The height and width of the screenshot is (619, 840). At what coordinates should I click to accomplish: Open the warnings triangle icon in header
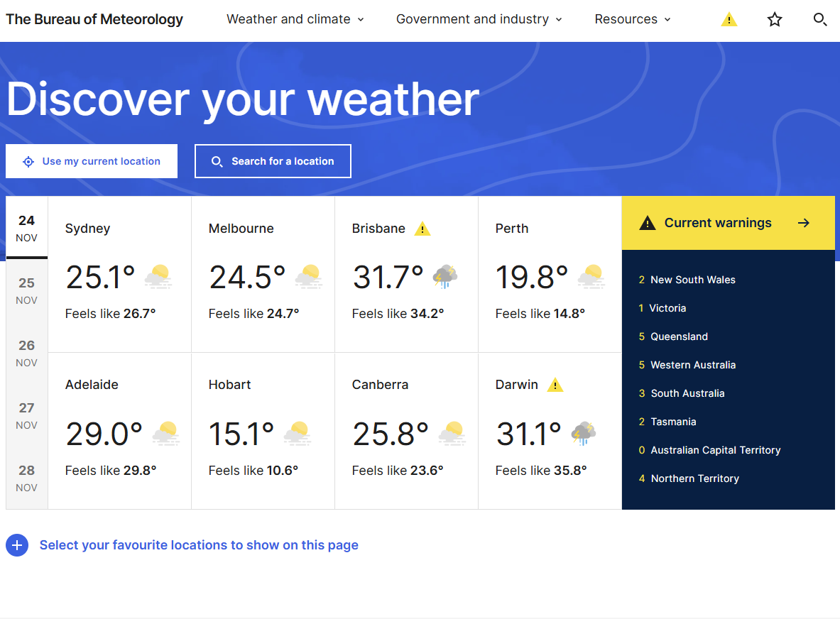point(729,20)
